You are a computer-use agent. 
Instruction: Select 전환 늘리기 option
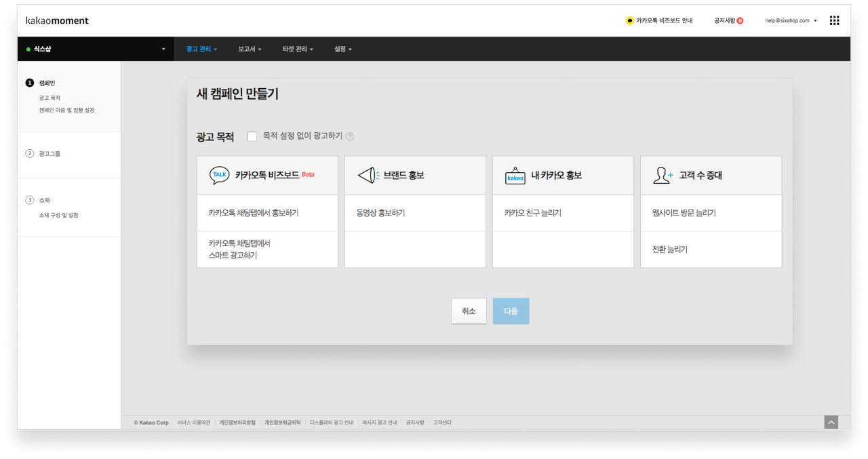(x=711, y=250)
